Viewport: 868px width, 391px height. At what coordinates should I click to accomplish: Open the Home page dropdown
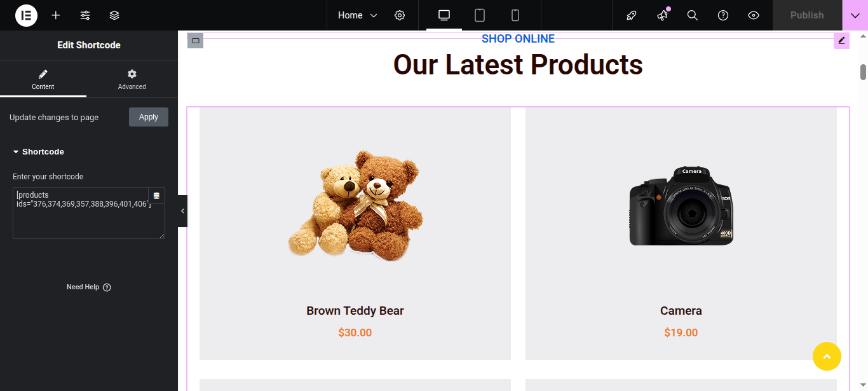pyautogui.click(x=357, y=15)
